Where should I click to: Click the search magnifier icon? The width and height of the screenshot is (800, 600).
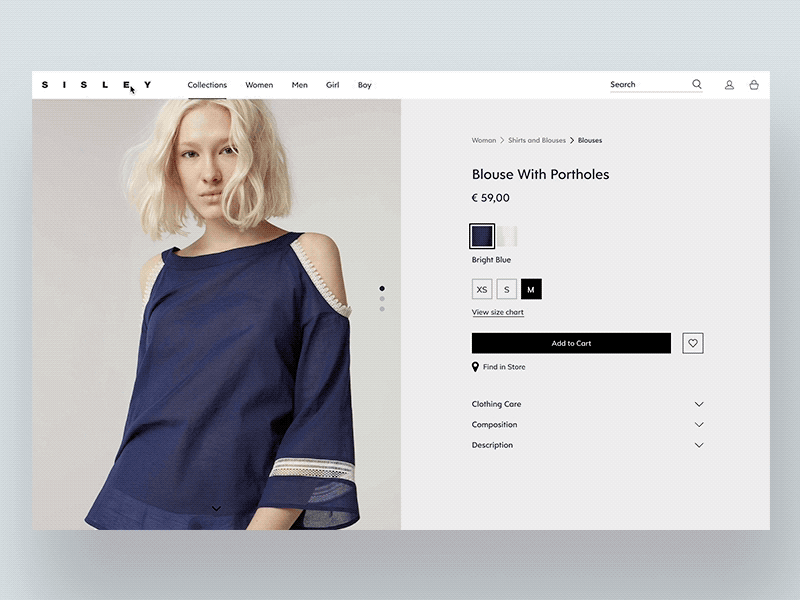(x=696, y=84)
